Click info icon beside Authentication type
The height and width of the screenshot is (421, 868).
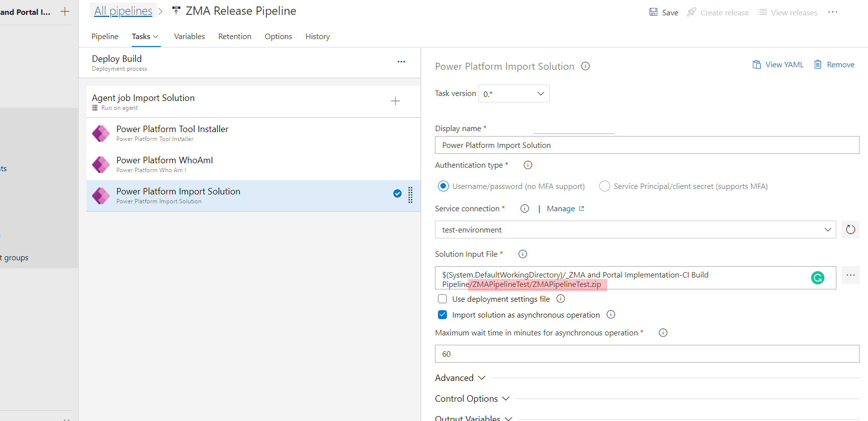point(528,165)
